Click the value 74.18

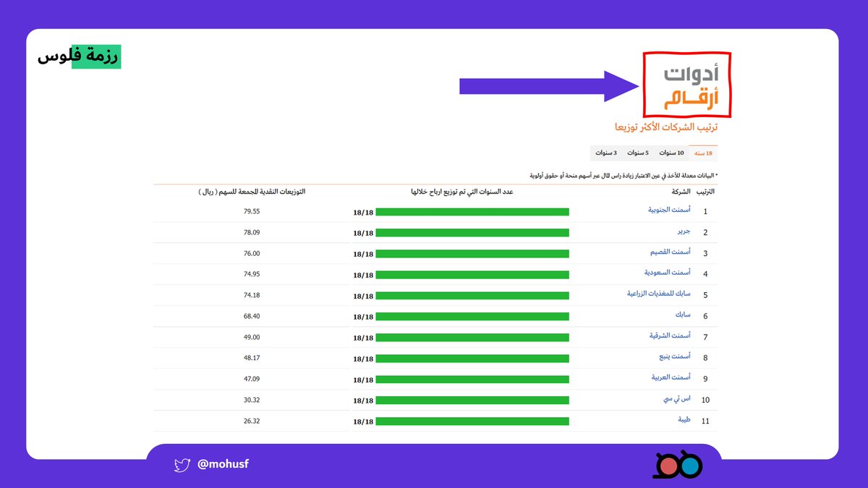(x=252, y=295)
